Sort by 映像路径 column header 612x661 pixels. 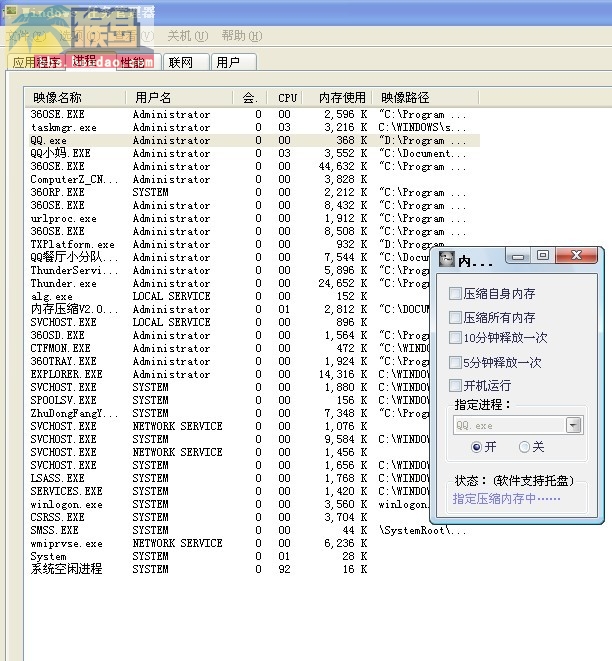pos(425,98)
